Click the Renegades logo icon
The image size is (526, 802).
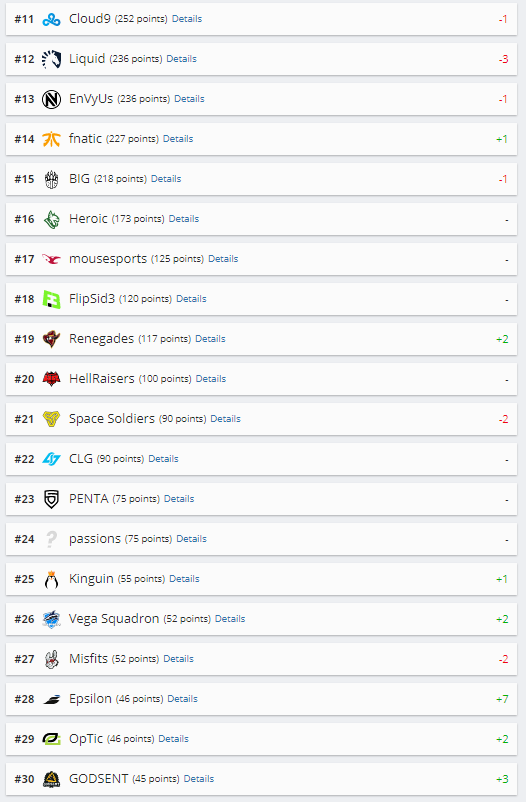tap(51, 339)
